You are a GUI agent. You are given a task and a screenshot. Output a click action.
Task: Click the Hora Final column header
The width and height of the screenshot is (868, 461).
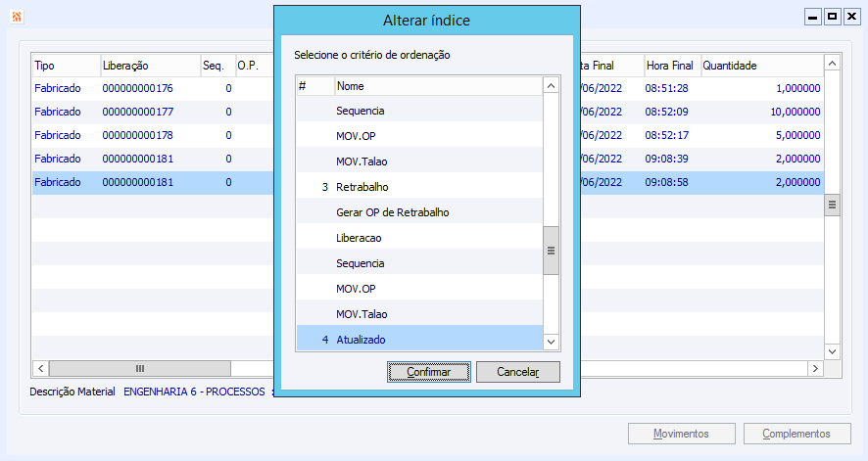coord(672,66)
